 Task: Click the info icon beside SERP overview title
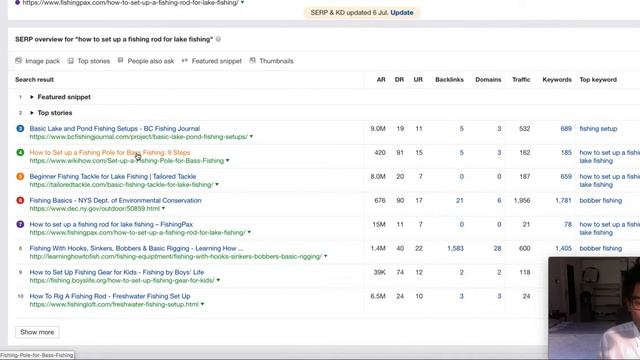click(x=218, y=39)
